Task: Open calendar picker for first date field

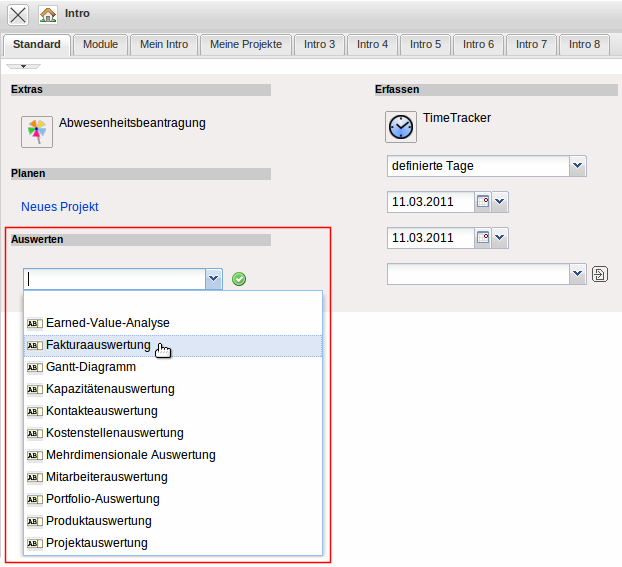Action: [482, 202]
